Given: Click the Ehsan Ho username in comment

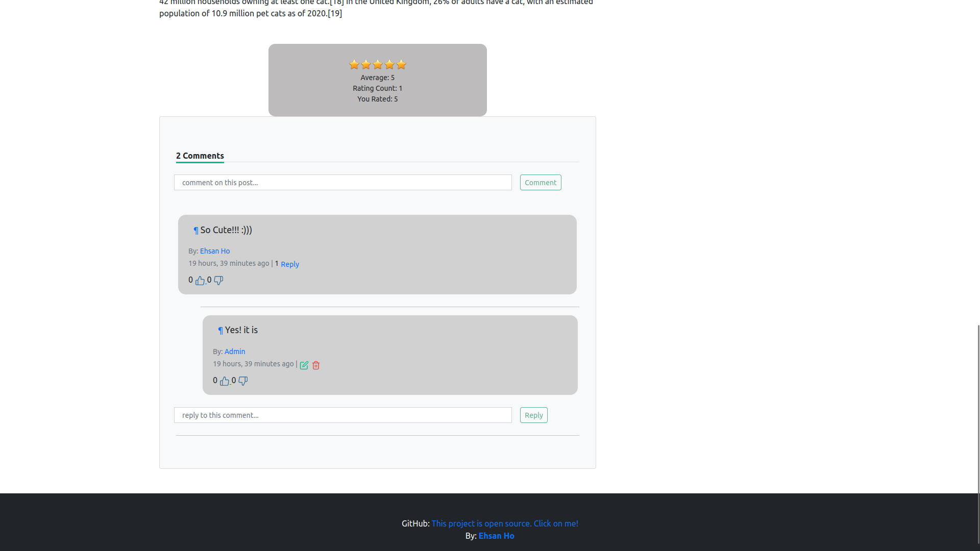Looking at the screenshot, I should [215, 251].
